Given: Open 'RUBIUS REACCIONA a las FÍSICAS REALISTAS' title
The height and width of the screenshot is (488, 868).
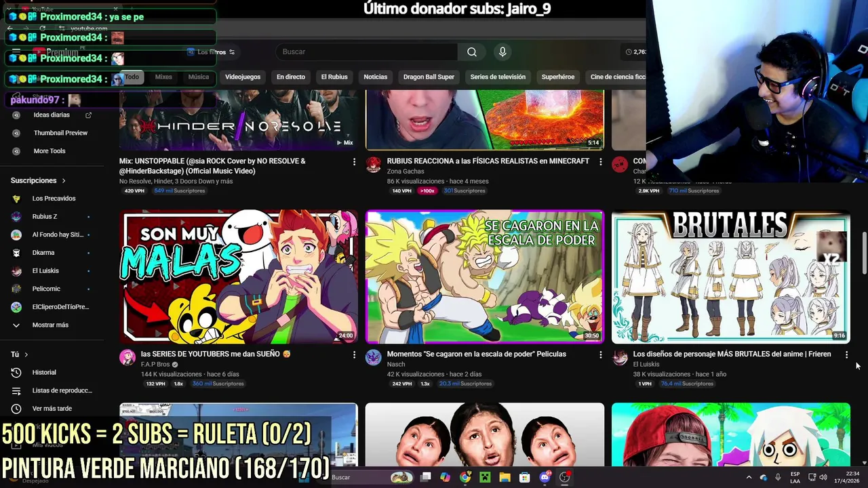Looking at the screenshot, I should (488, 161).
